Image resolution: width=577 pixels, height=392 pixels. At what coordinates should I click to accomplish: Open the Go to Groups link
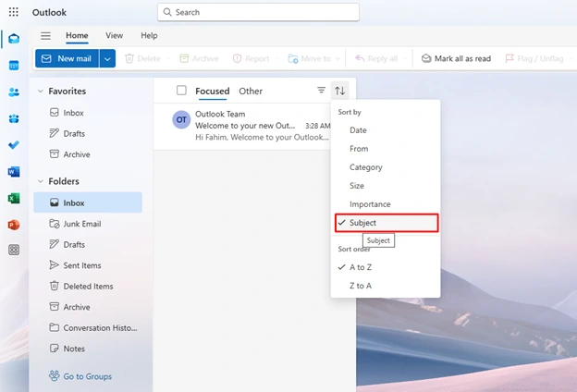80,376
